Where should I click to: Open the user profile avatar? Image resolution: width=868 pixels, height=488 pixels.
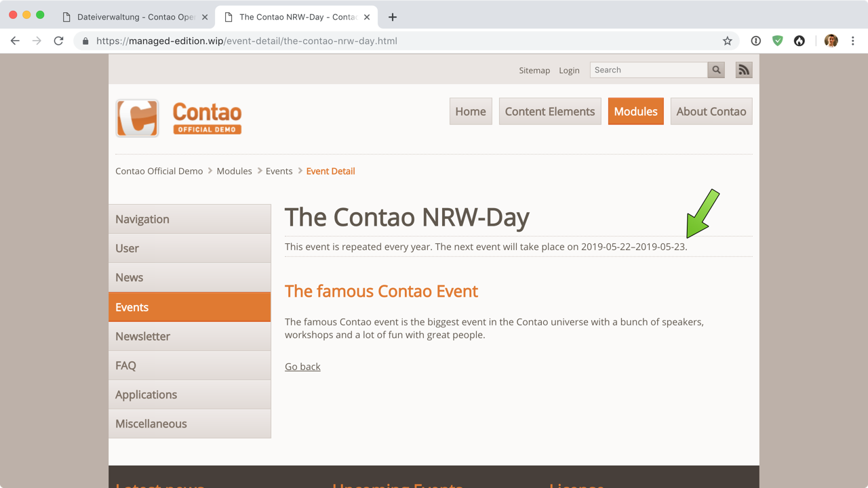coord(831,41)
